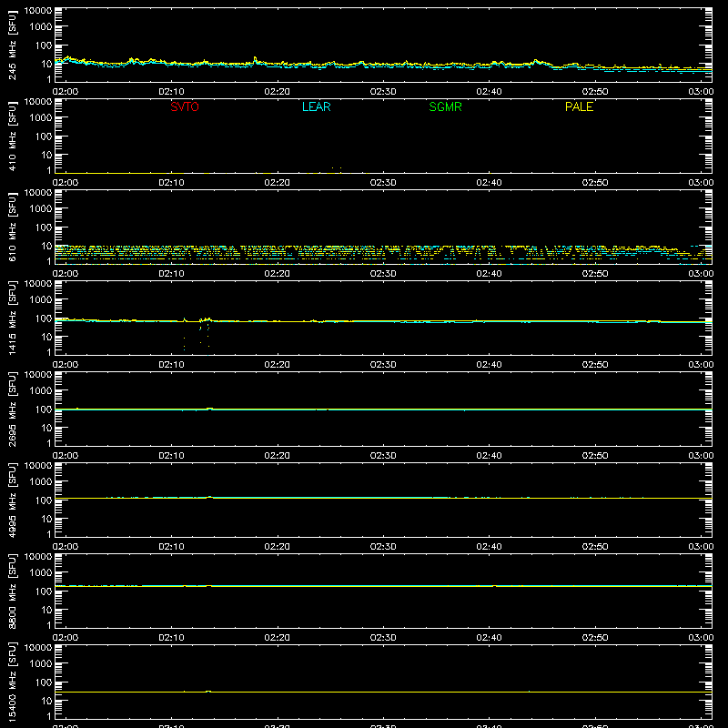Click 02:00 time label under 245 MHz panel

[x=66, y=92]
